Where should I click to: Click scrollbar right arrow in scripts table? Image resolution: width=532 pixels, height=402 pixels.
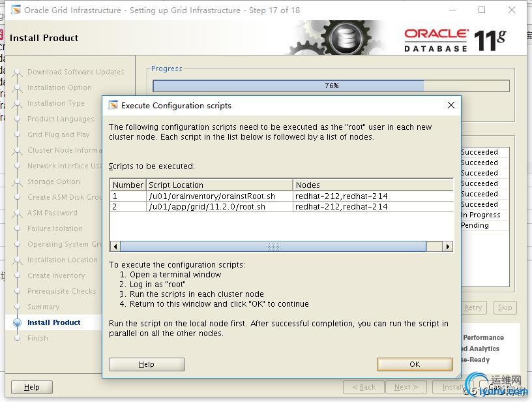(x=448, y=247)
